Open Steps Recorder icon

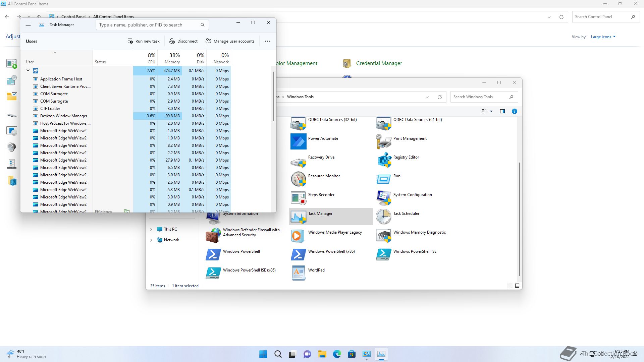[298, 198]
